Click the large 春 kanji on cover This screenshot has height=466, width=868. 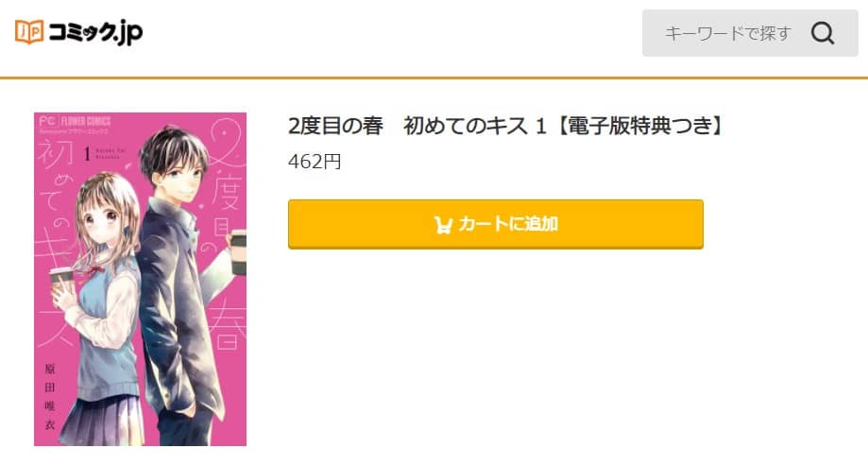tap(228, 326)
